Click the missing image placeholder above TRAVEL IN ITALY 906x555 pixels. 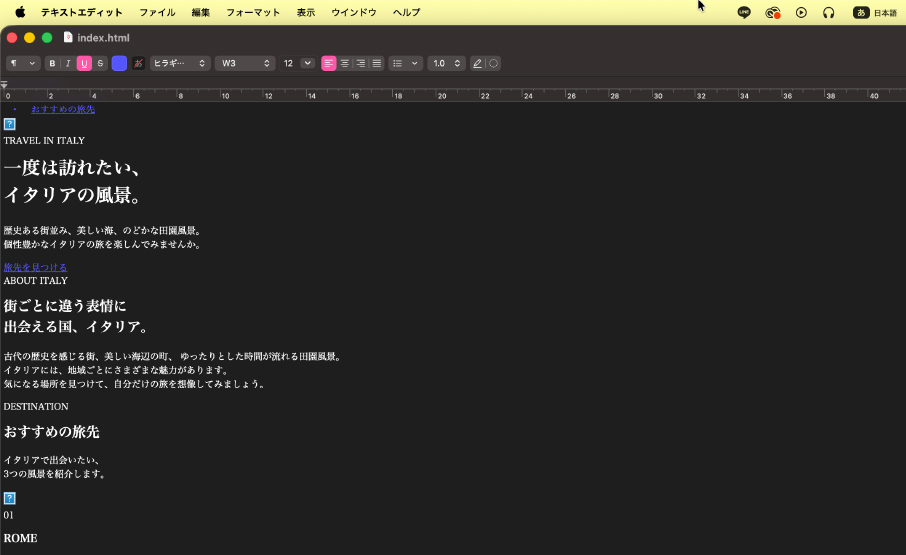point(9,124)
